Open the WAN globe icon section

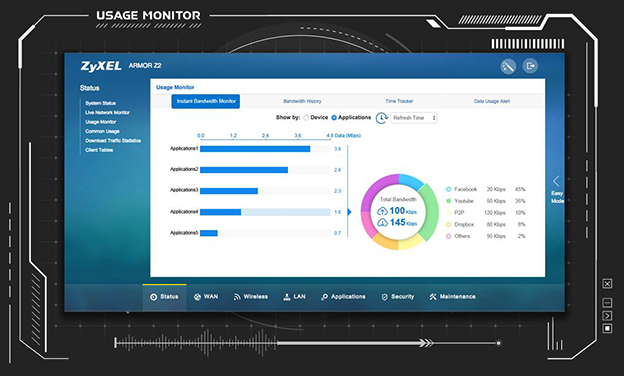click(x=197, y=297)
